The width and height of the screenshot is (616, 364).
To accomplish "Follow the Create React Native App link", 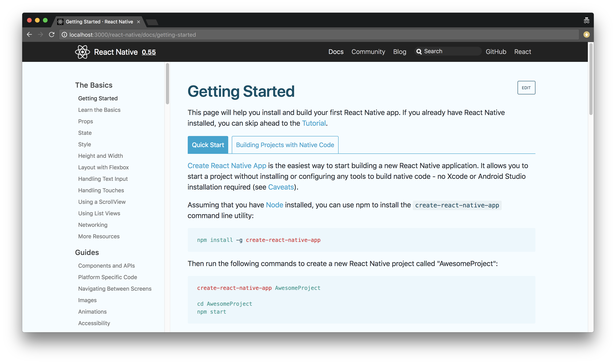I will 227,166.
